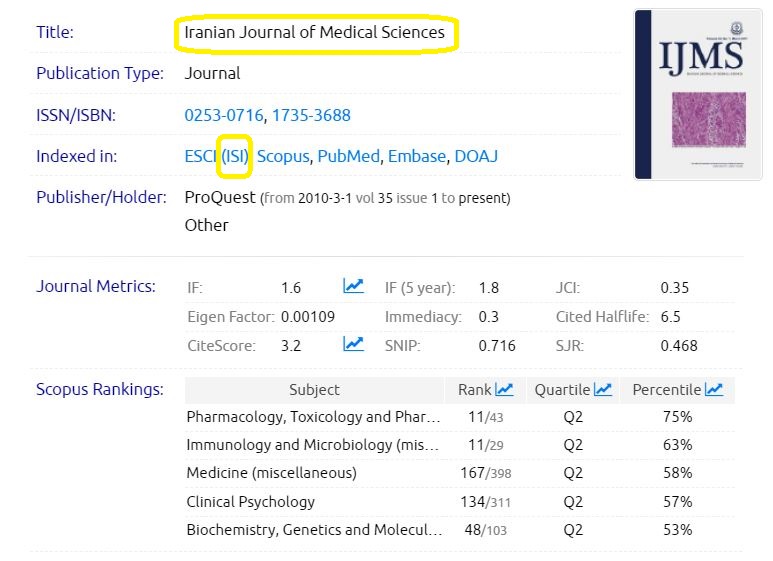Go to the DOAJ index link
This screenshot has height=561, width=773.
coord(476,156)
